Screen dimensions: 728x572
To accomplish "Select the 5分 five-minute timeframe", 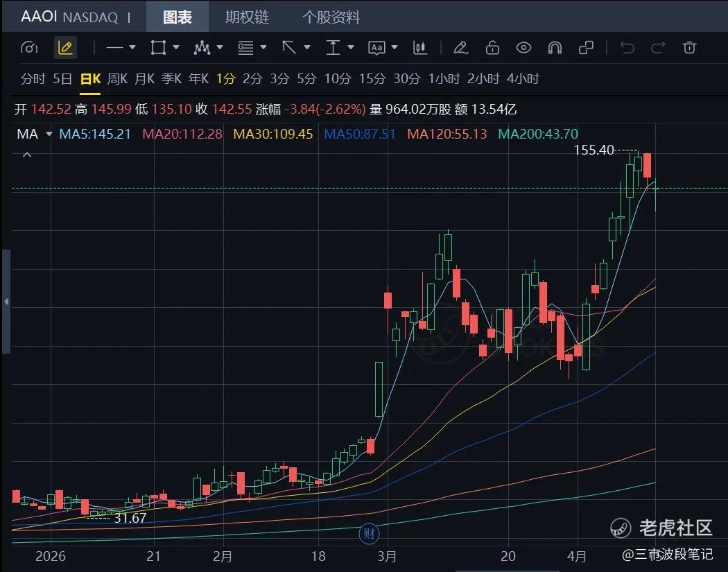I will click(x=306, y=78).
